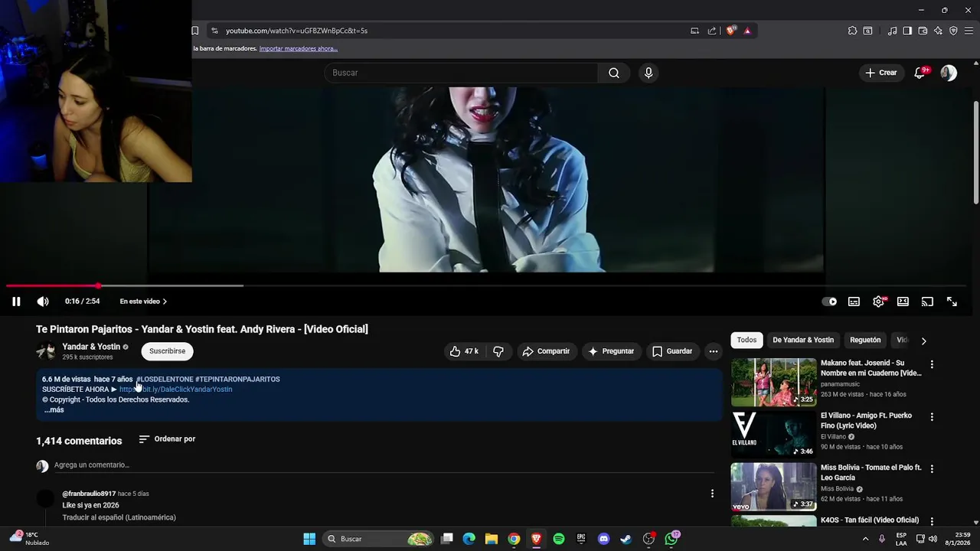Search by voice with microphone
The height and width of the screenshot is (551, 980).
tap(648, 73)
